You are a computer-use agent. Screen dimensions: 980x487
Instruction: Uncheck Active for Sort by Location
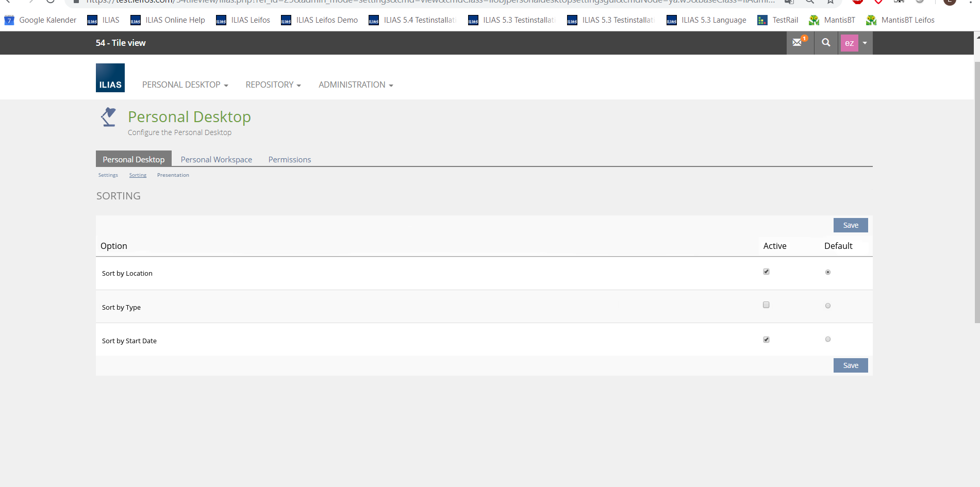pyautogui.click(x=766, y=272)
